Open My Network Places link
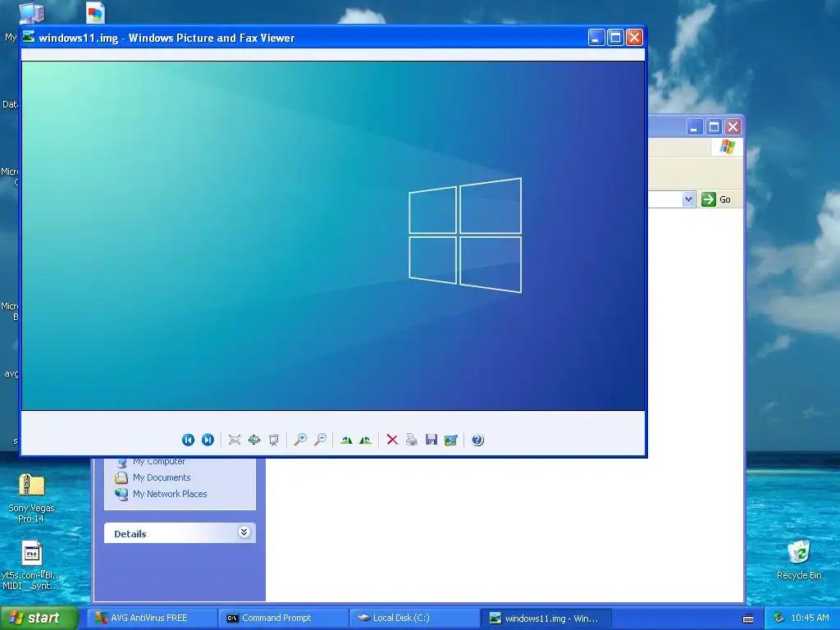The image size is (840, 630). click(170, 494)
